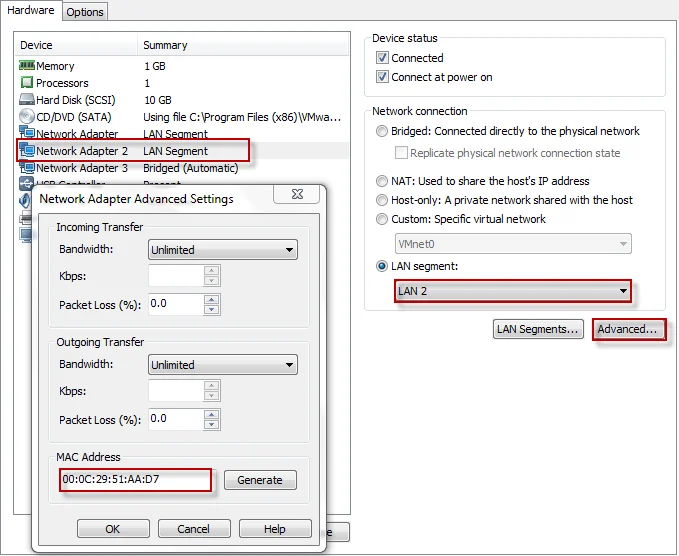This screenshot has height=556, width=679.
Task: Click the MAC Address input field
Action: [135, 480]
